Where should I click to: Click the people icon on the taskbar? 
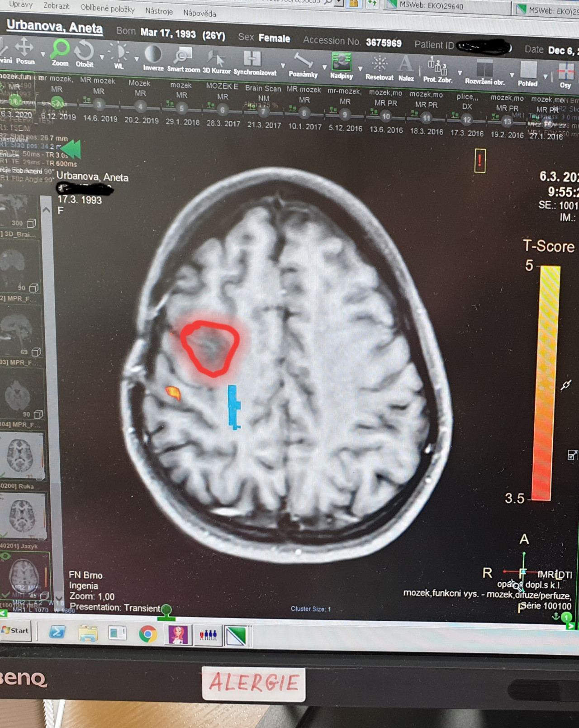click(208, 635)
